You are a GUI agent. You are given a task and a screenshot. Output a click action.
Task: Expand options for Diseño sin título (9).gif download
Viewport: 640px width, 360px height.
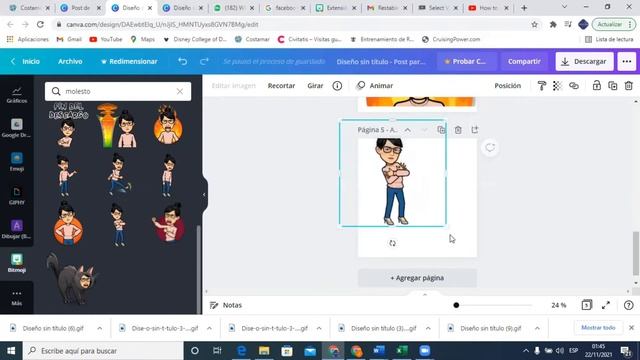[537, 328]
